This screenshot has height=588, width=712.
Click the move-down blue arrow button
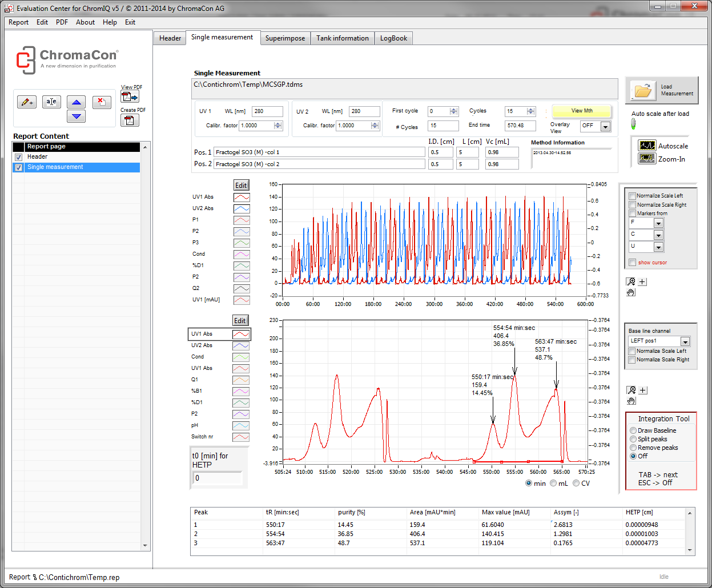click(x=76, y=116)
